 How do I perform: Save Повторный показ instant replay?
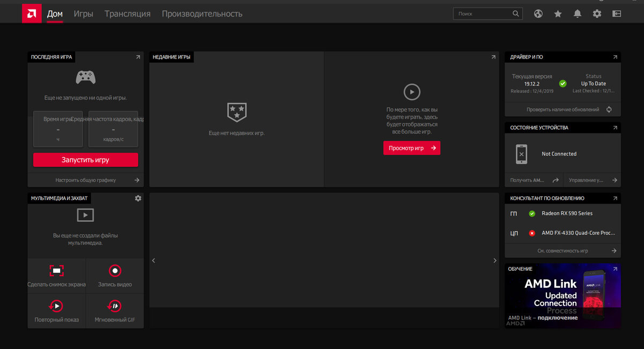pyautogui.click(x=56, y=311)
